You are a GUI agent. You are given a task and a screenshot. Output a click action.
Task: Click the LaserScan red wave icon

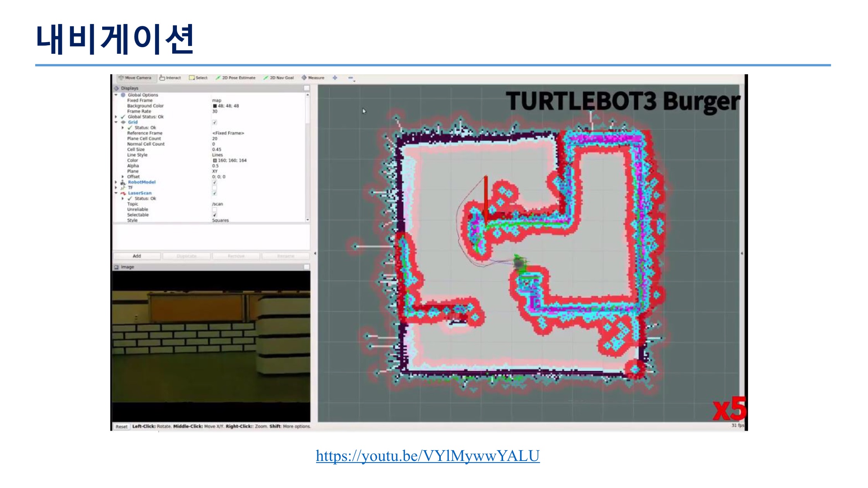[x=123, y=193]
